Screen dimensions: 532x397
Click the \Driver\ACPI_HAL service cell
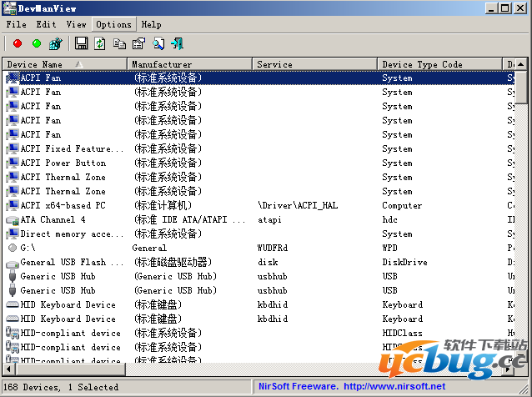coord(298,205)
